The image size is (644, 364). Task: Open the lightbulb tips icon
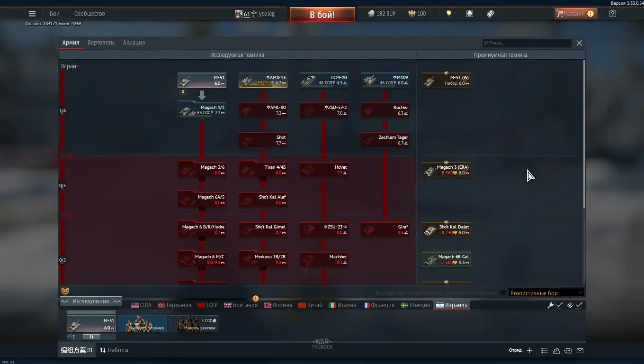(x=449, y=14)
